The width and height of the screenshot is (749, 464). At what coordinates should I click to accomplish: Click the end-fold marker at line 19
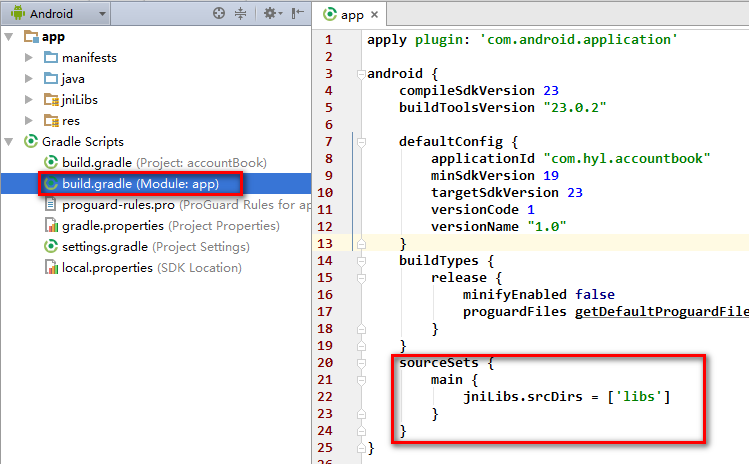pos(361,346)
